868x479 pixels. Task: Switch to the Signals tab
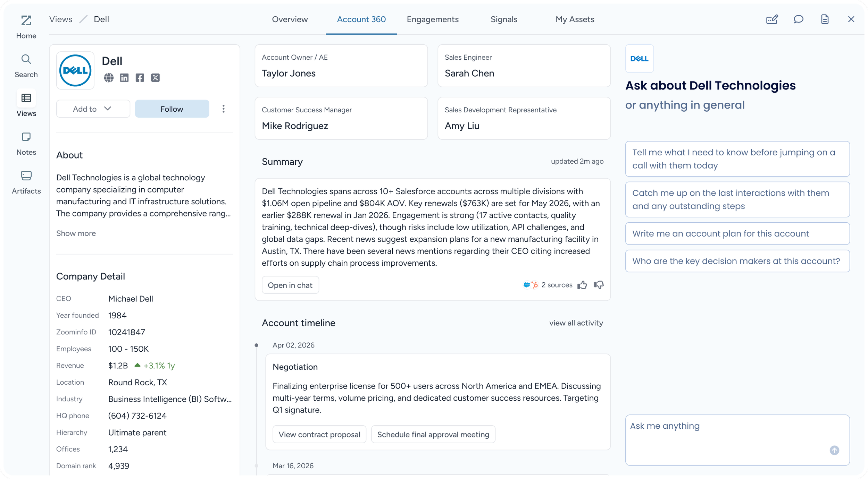click(504, 19)
